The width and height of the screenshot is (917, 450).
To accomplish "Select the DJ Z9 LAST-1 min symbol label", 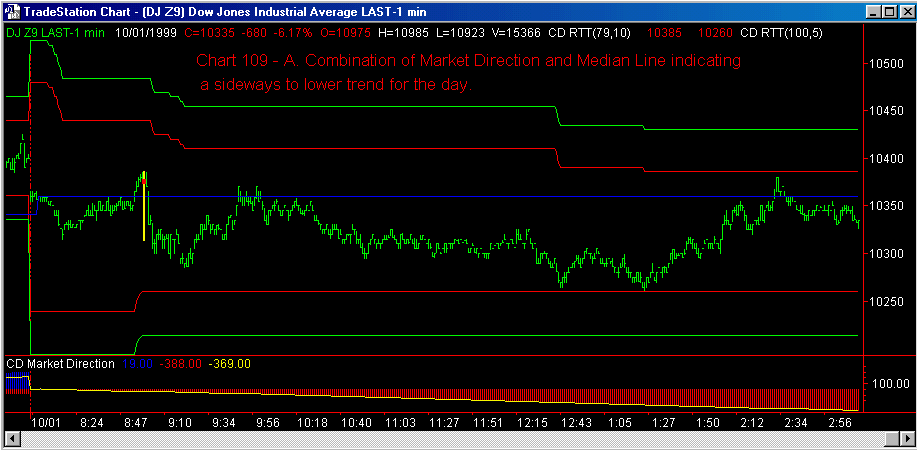I will click(x=55, y=33).
